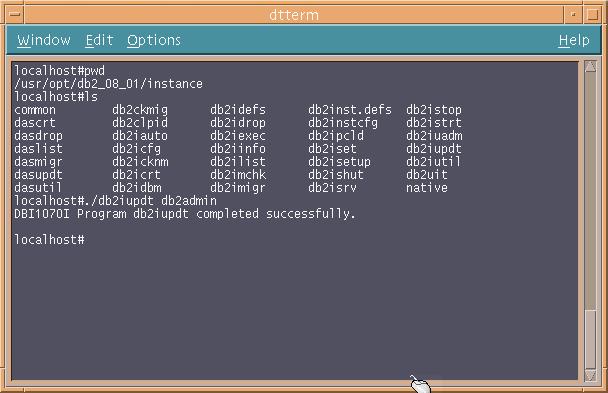
Task: Click the /usr/opt/db2_08_01/instance path output
Action: pos(108,84)
